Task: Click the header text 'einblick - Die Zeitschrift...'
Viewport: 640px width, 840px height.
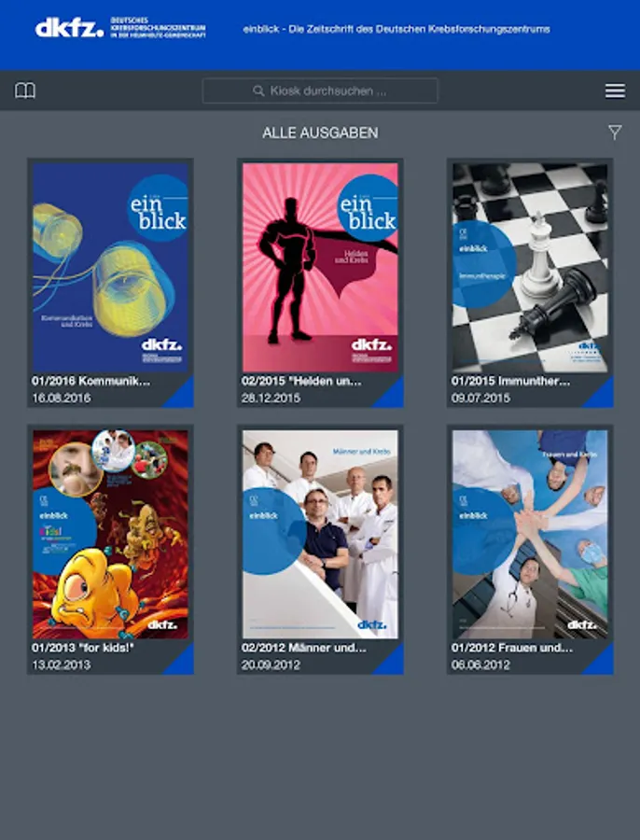Action: 397,29
